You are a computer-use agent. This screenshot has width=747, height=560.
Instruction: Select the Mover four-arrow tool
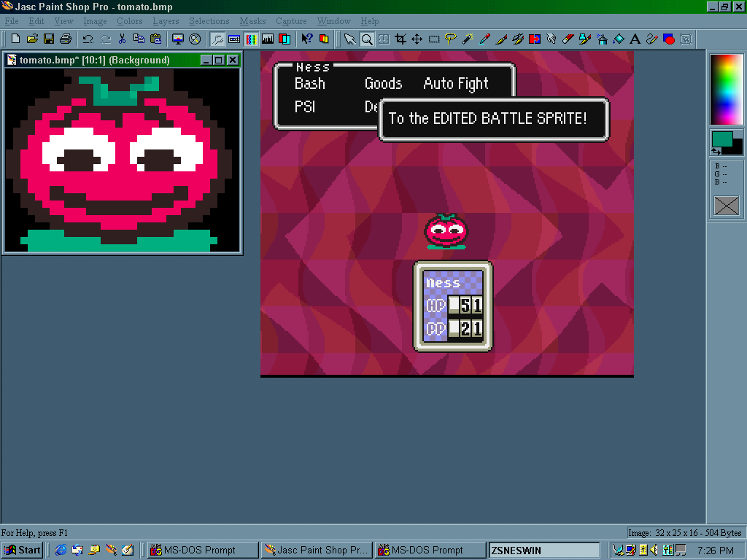[x=417, y=39]
